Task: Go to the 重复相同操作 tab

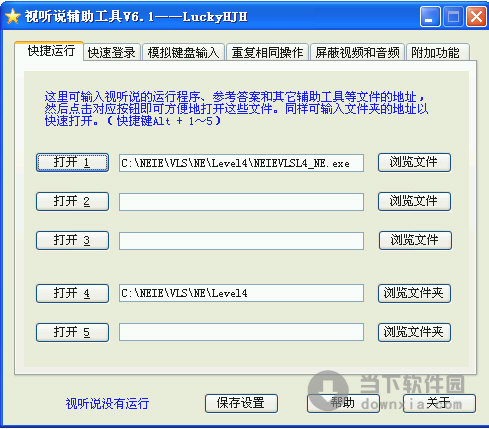Action: 267,52
